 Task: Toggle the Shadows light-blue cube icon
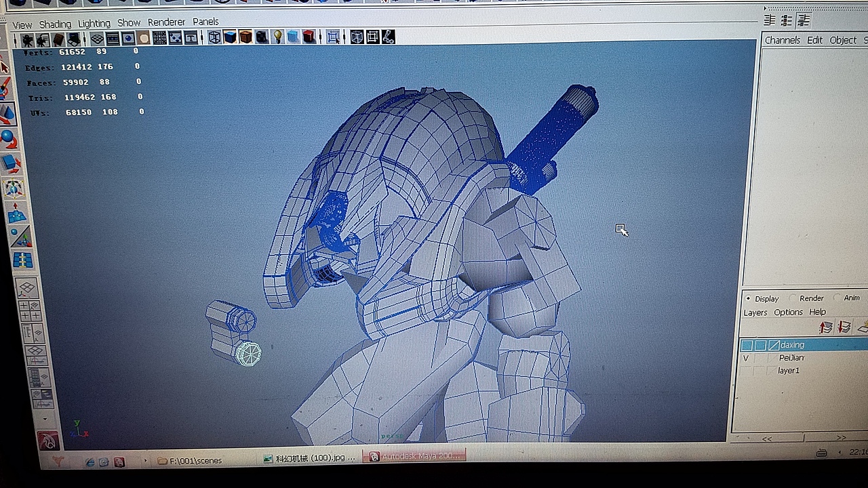(x=293, y=37)
